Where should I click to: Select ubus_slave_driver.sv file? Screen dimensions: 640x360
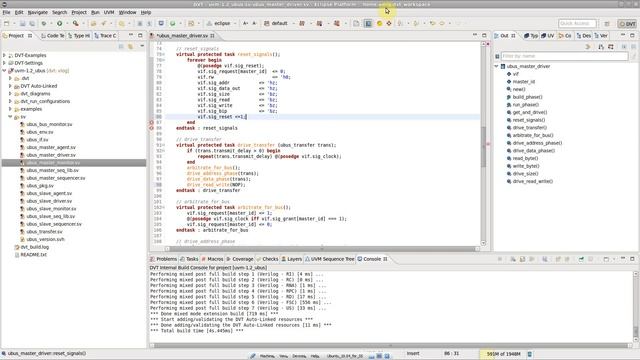tap(49, 201)
